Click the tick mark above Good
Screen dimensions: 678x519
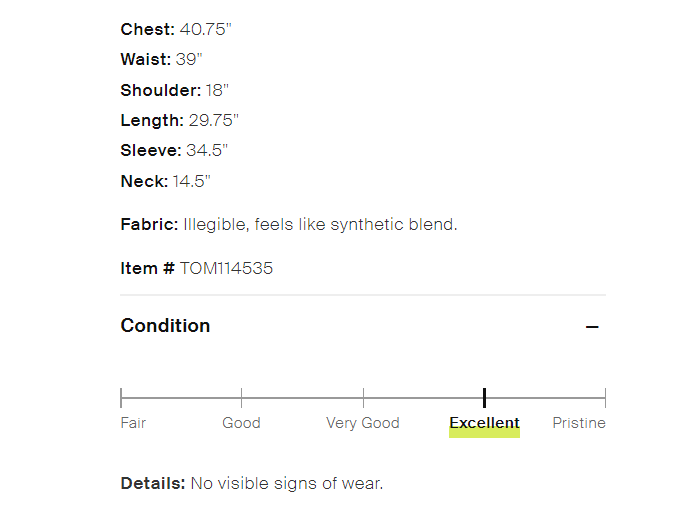241,398
